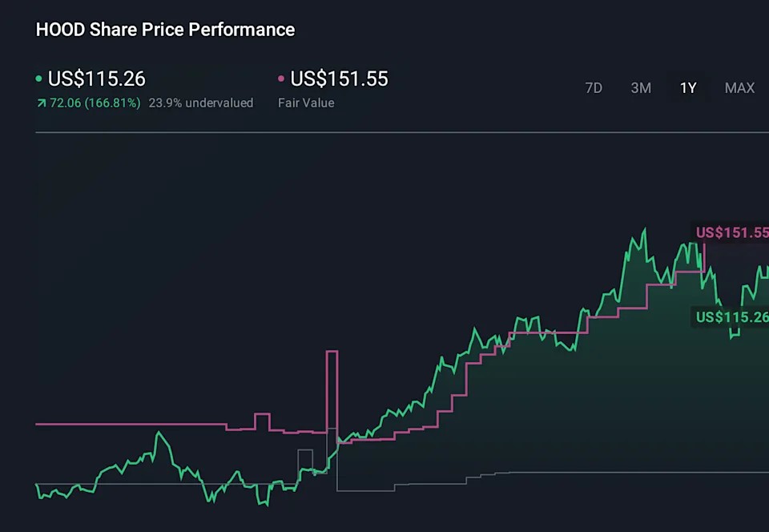Select the 7D time range tab

(x=594, y=88)
